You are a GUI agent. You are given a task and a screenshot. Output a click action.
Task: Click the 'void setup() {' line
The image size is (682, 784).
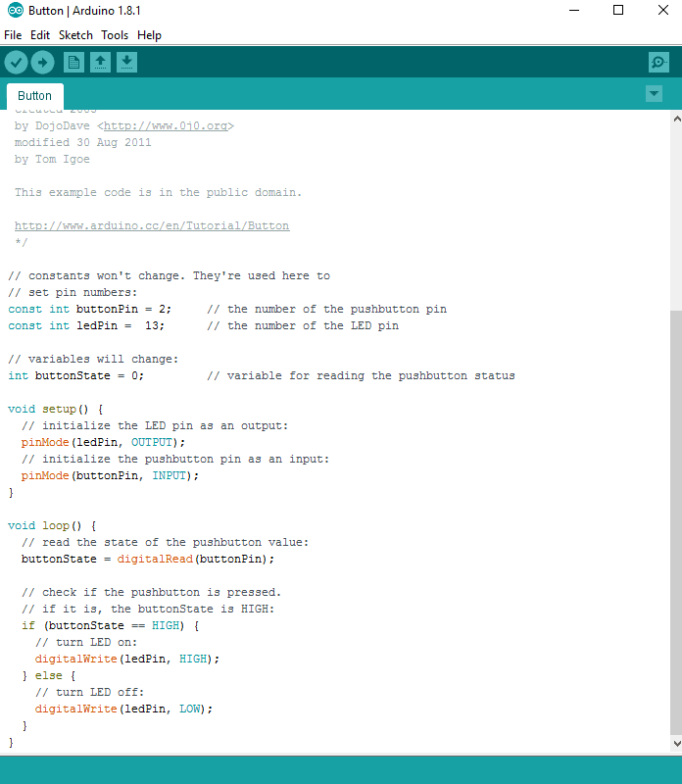pos(56,409)
